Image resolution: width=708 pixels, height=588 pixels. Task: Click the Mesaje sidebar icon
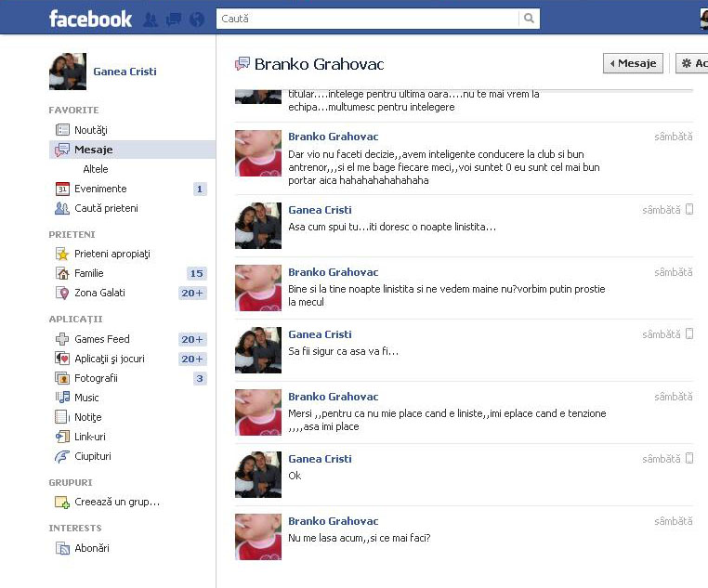coord(62,150)
